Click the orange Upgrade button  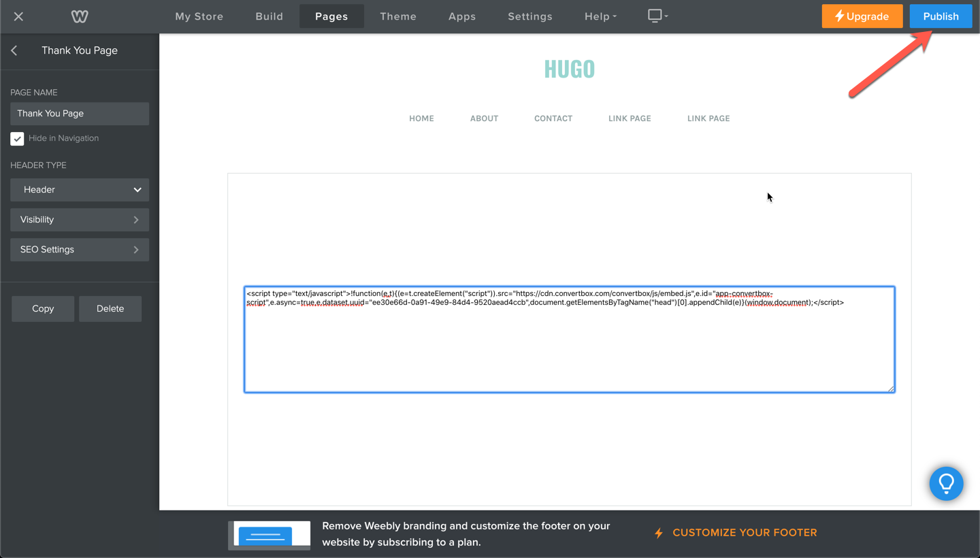coord(862,16)
